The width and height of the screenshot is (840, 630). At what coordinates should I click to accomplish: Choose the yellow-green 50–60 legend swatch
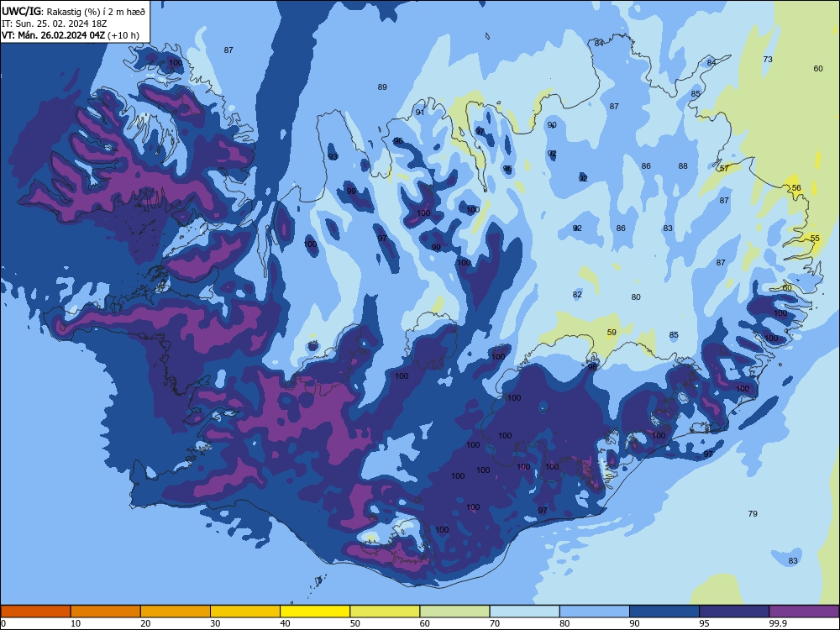385,612
